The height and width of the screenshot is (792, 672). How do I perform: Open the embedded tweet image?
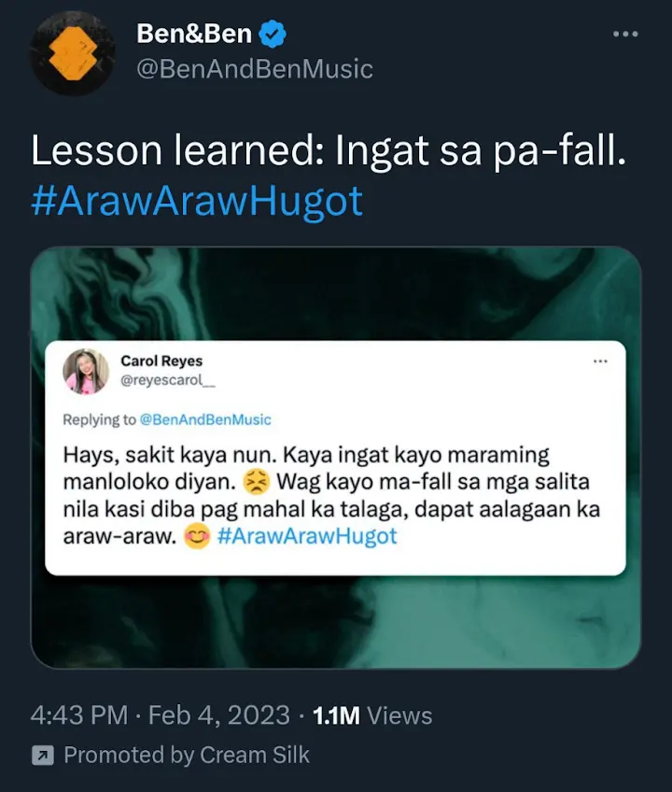336,458
